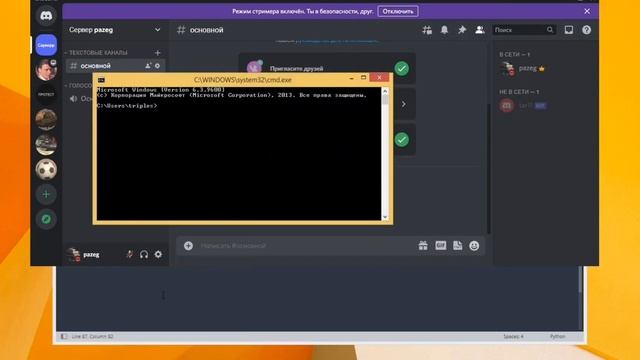Toggle headphones deafen in user panel

pos(144,254)
